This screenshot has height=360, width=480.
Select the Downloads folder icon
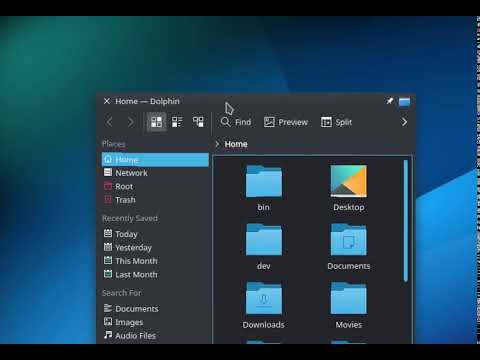pos(264,298)
